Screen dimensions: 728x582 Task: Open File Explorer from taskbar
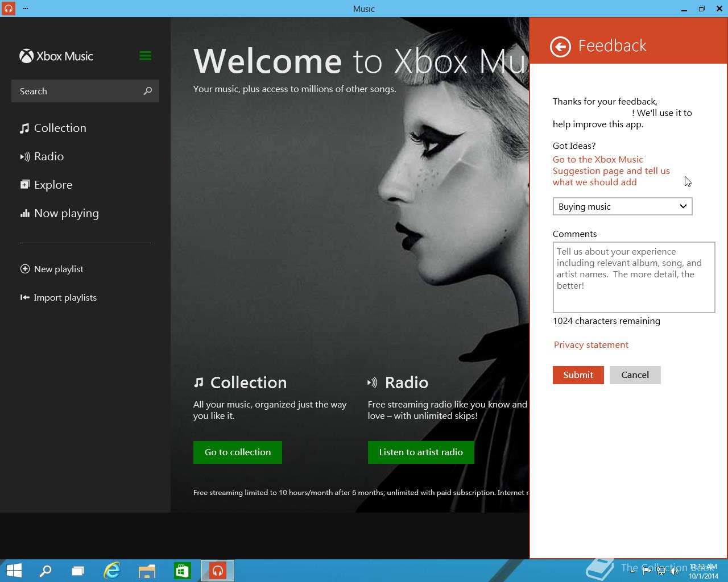coord(147,571)
